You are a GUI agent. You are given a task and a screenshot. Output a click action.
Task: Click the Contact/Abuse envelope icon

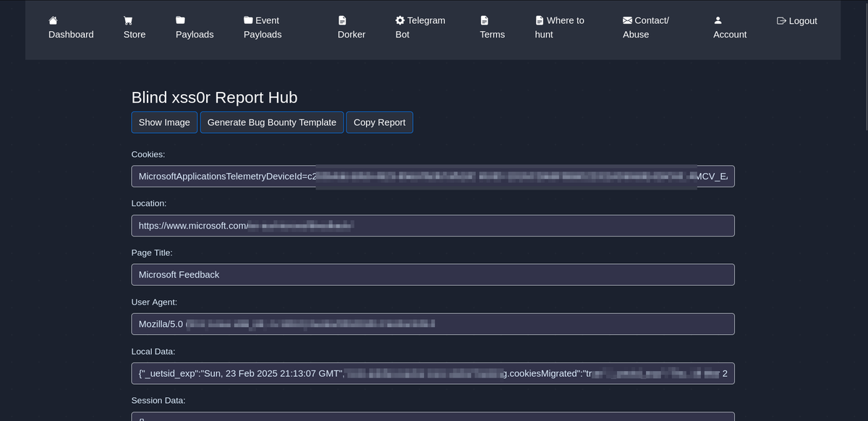627,20
